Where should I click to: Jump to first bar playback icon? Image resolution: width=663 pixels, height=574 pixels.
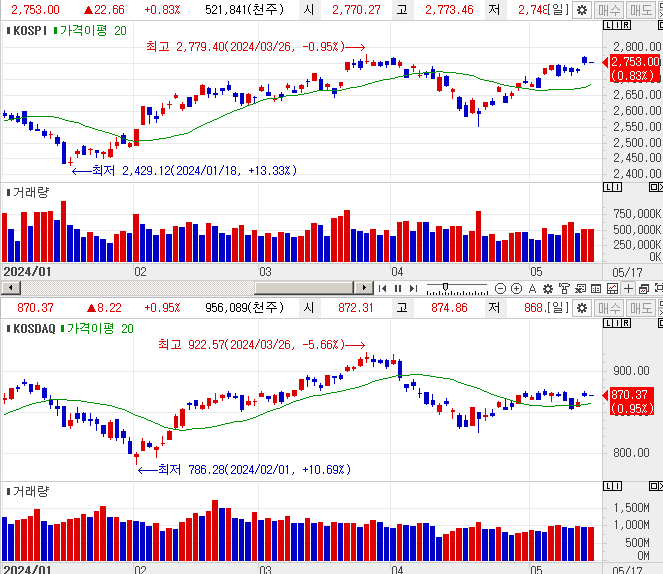click(382, 288)
